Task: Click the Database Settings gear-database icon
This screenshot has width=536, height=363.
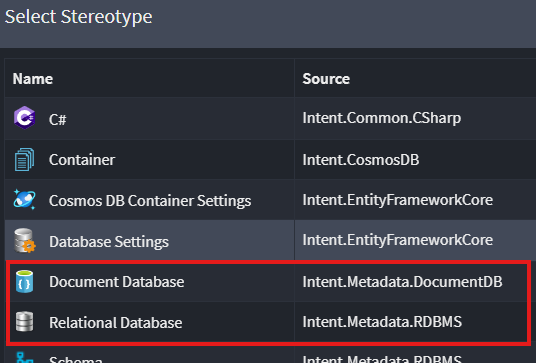Action: pos(25,241)
